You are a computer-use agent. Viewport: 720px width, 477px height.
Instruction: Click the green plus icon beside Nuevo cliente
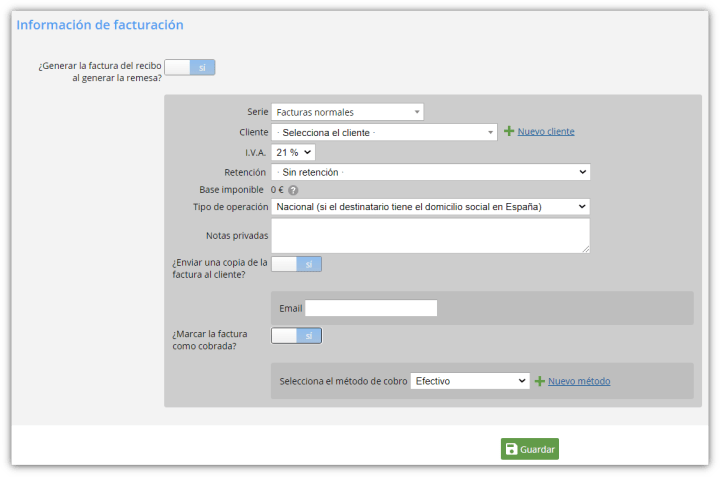509,131
